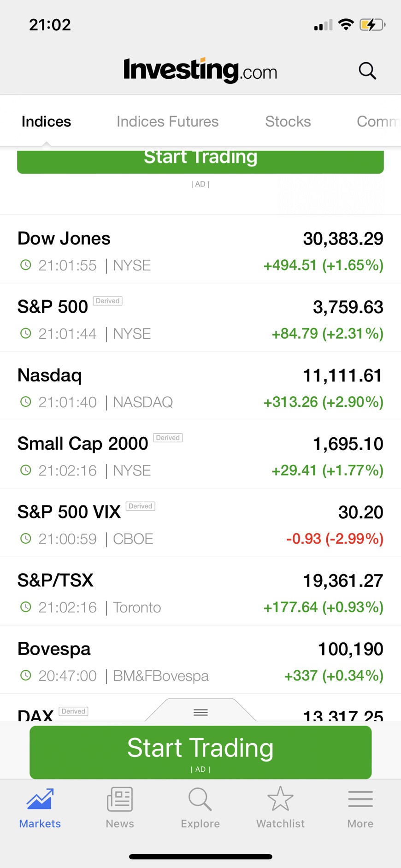Tap the Derived badge next to S&P 500

(108, 301)
